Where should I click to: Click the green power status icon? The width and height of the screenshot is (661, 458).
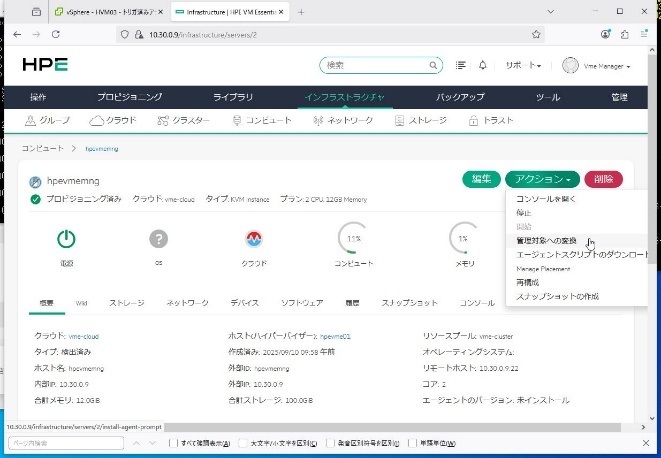(65, 240)
